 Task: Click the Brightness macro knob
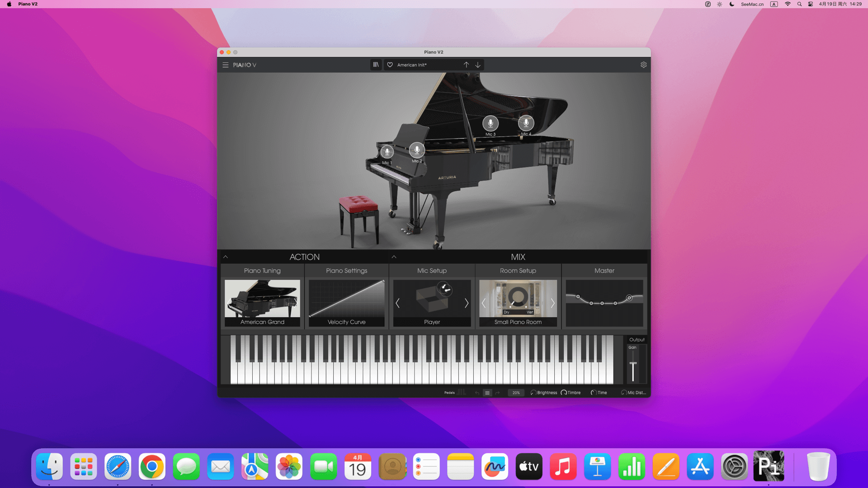[x=533, y=393]
